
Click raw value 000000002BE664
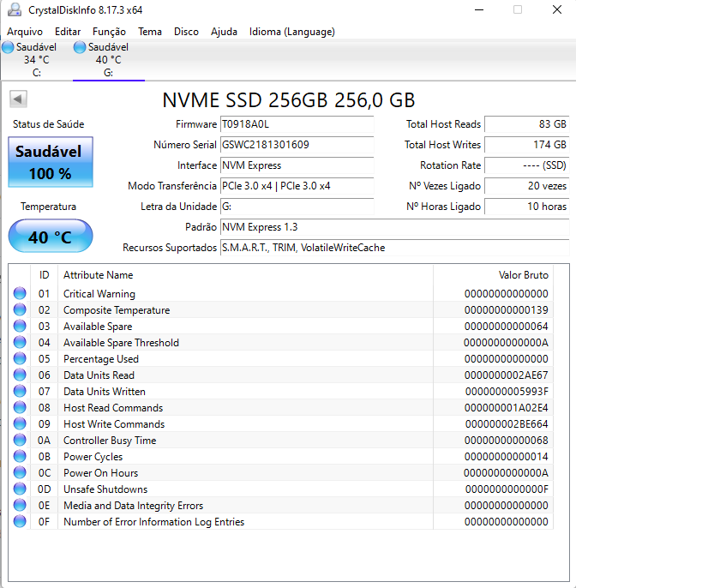click(507, 424)
